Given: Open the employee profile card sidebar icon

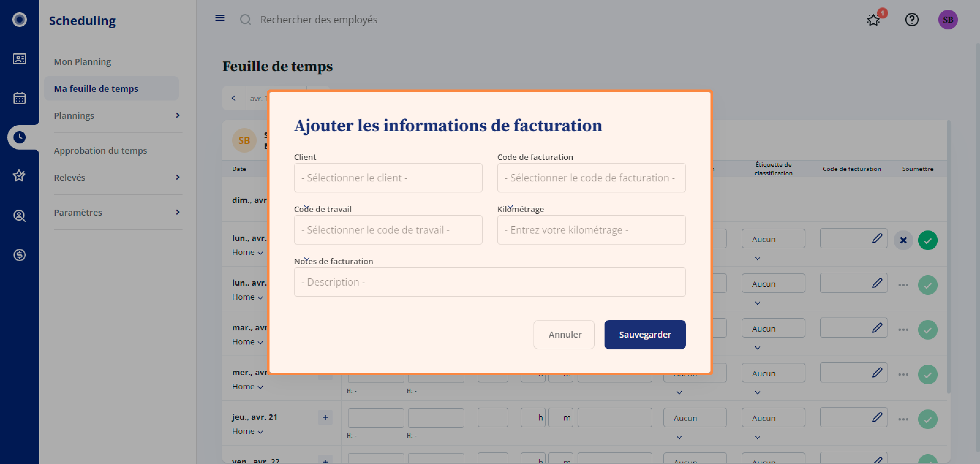Looking at the screenshot, I should coord(19,59).
